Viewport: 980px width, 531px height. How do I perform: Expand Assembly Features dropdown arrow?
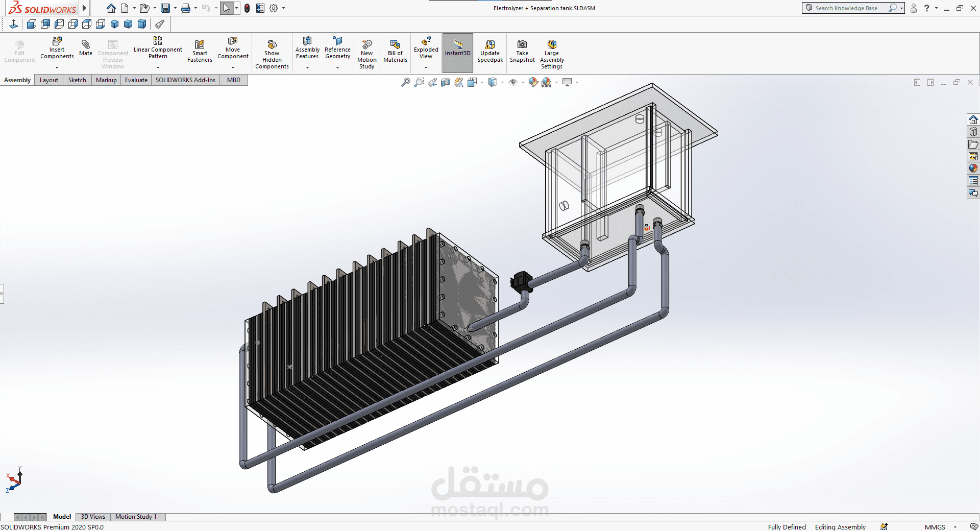click(307, 67)
